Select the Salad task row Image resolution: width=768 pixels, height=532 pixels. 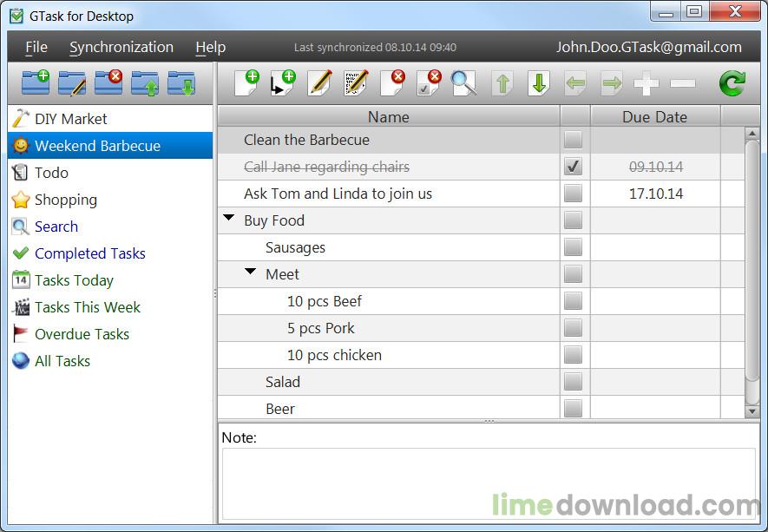(x=481, y=382)
